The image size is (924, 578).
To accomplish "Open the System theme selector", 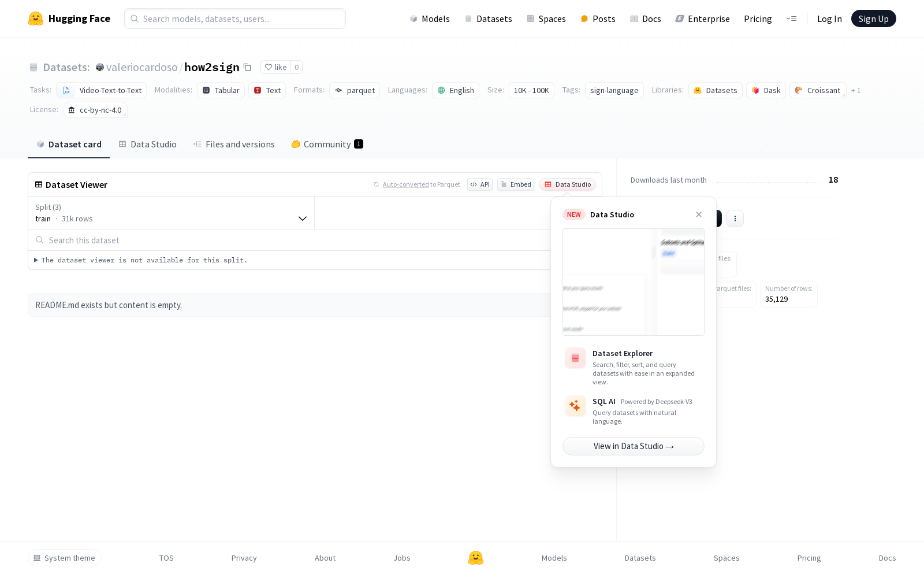I will 65,558.
